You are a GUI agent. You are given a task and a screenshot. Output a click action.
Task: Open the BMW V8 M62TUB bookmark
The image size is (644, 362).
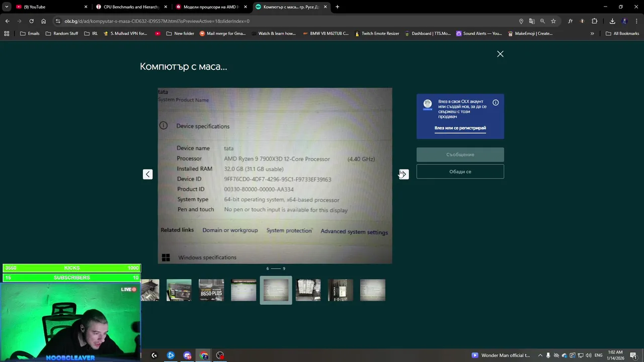tap(326, 34)
